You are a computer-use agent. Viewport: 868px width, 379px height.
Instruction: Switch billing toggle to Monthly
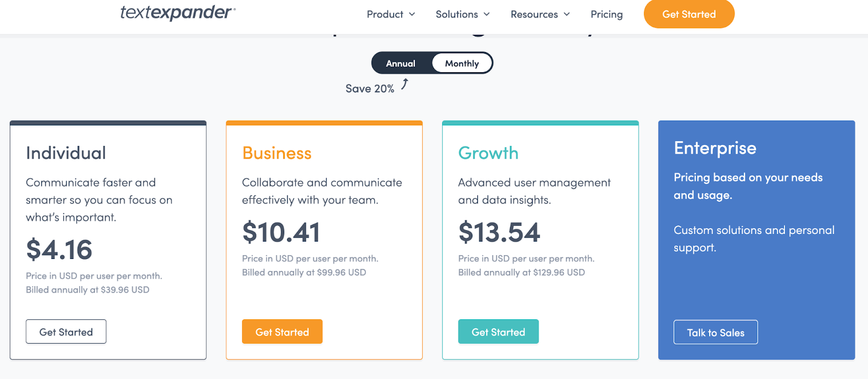click(462, 64)
